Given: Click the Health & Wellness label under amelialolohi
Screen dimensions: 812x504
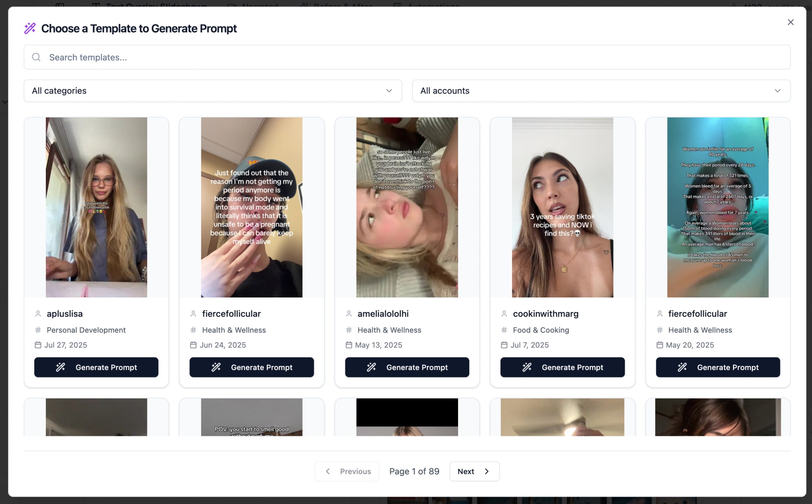Looking at the screenshot, I should 389,330.
